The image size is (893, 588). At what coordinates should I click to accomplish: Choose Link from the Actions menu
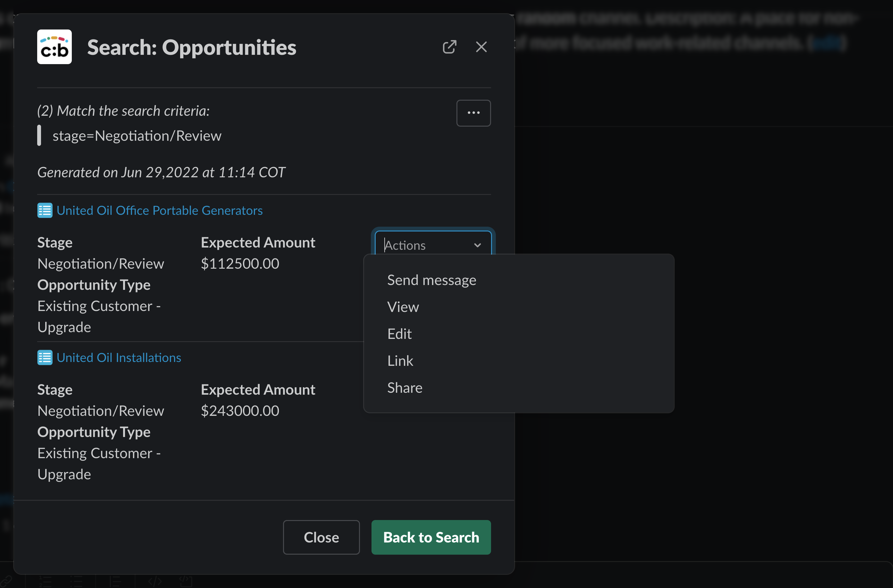(x=400, y=361)
